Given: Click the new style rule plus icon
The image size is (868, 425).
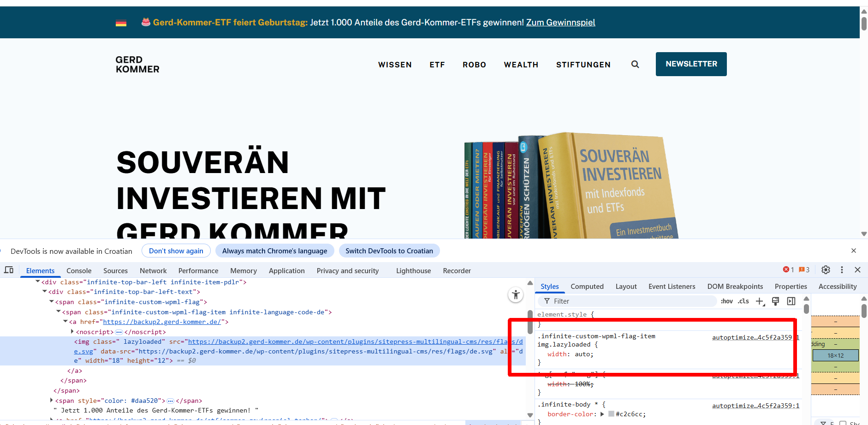Looking at the screenshot, I should [x=760, y=301].
